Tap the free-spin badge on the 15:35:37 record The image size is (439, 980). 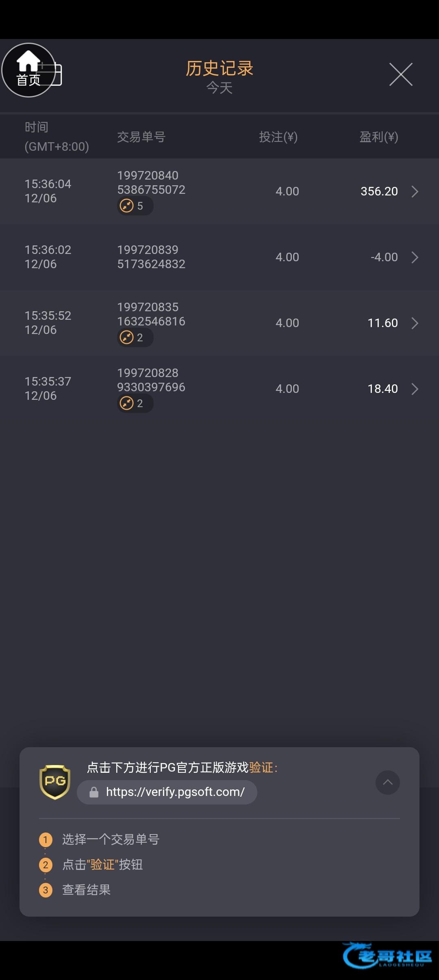pos(135,403)
